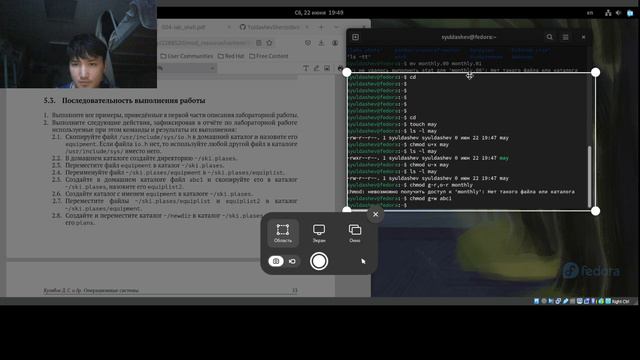
Task: Open new tab in the terminal window
Action: click(x=356, y=37)
